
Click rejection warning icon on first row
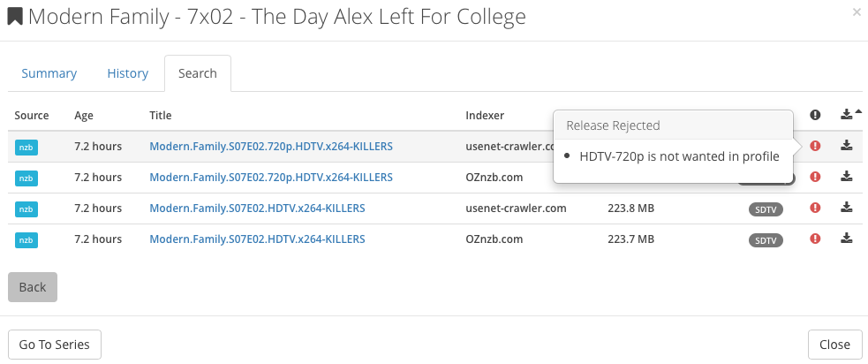(x=815, y=146)
